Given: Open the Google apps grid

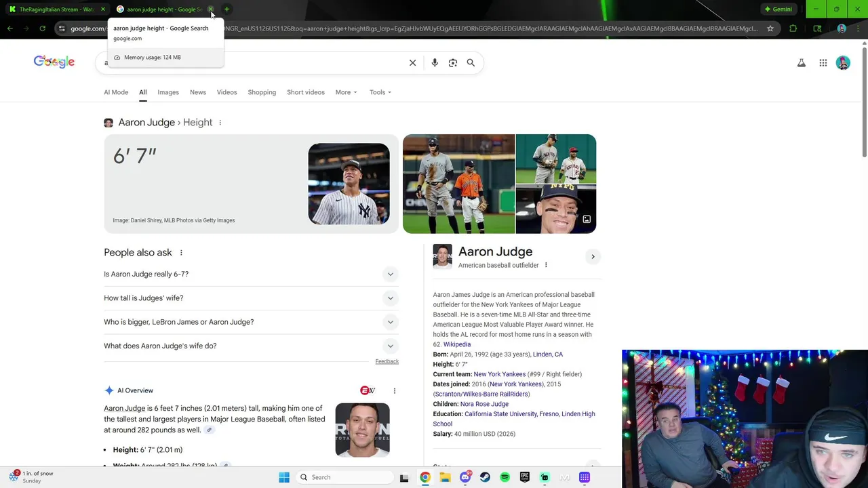Looking at the screenshot, I should click(x=823, y=63).
